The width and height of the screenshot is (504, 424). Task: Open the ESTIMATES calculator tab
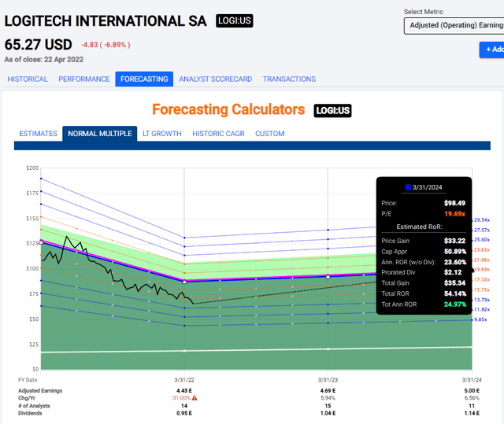tap(39, 134)
